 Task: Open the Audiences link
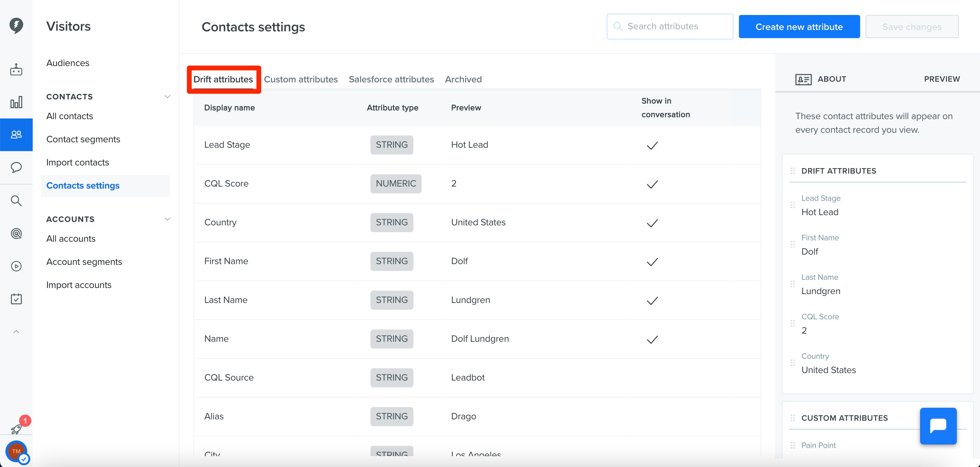pyautogui.click(x=68, y=63)
